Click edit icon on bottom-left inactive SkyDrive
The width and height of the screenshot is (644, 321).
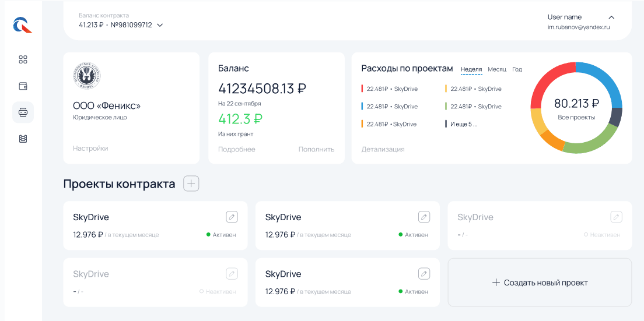[x=232, y=274]
